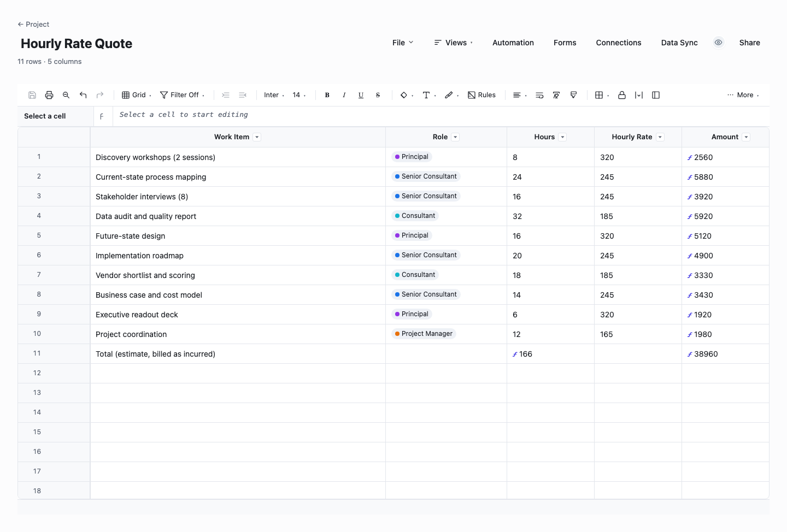Toggle italic formatting
The height and width of the screenshot is (532, 787).
[344, 95]
